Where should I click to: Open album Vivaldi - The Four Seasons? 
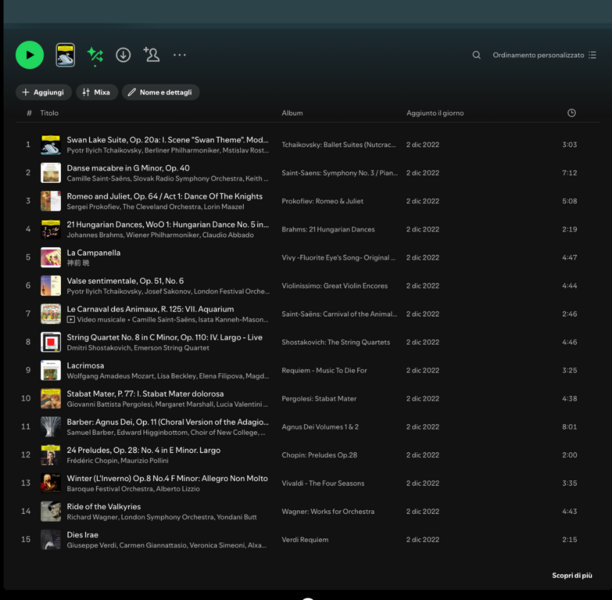pyautogui.click(x=323, y=483)
